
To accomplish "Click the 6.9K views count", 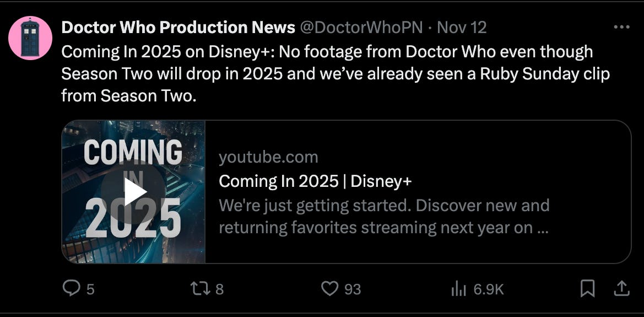I will click(x=488, y=289).
